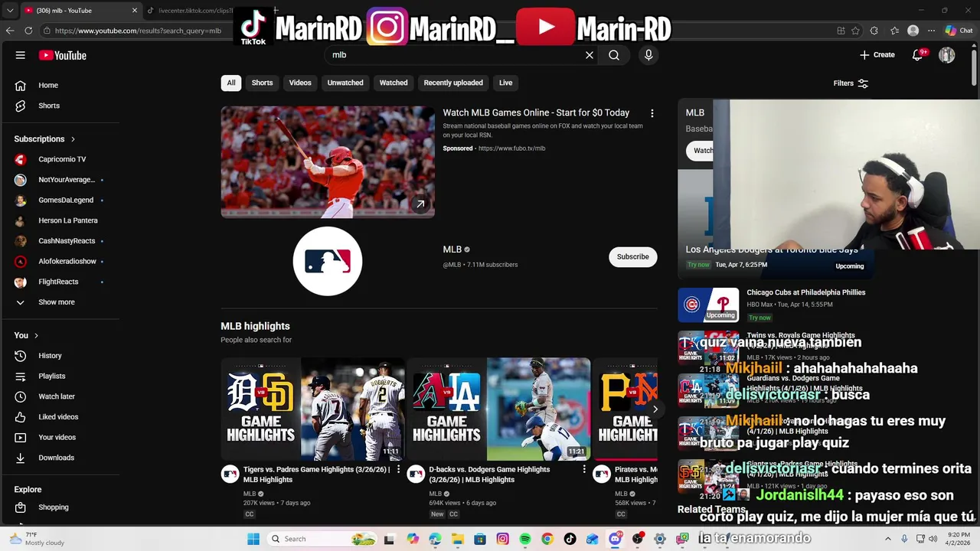Open the Filters options
This screenshot has width=980, height=551.
pos(851,83)
